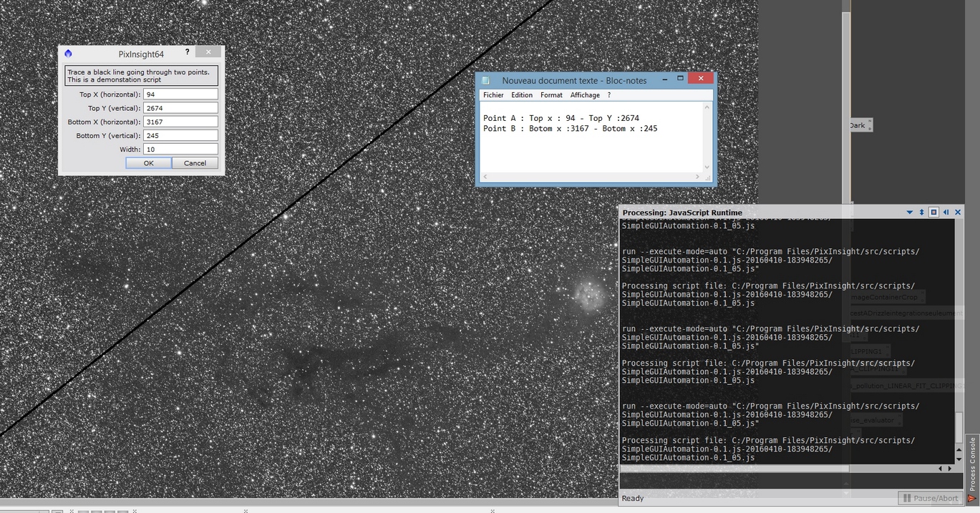Click the console scroll up arrow

tap(959, 449)
